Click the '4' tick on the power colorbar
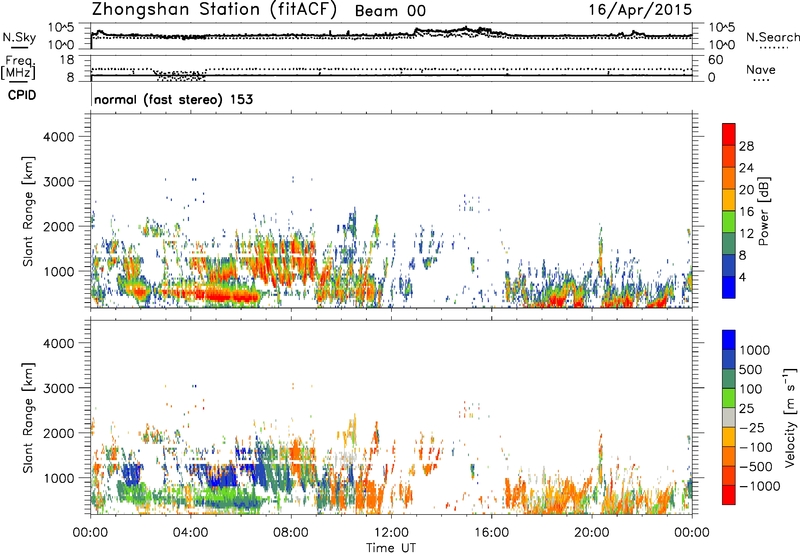This screenshot has height=554, width=800. [x=742, y=277]
